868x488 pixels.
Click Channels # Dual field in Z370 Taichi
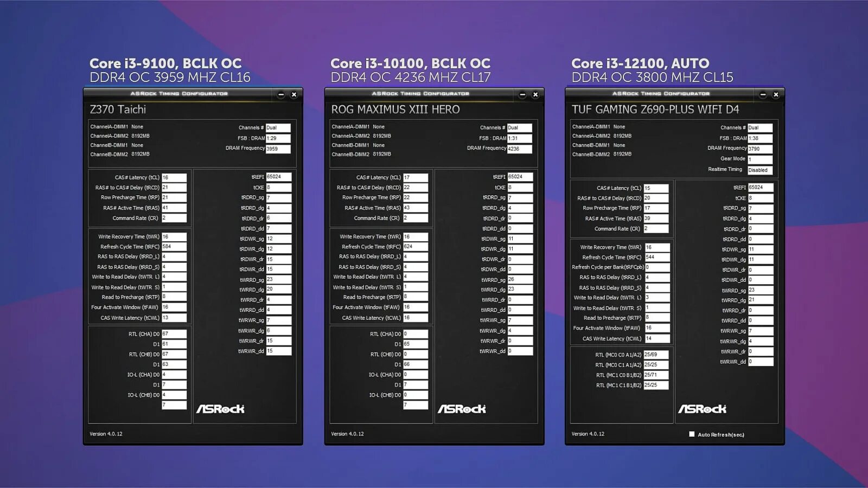coord(278,128)
